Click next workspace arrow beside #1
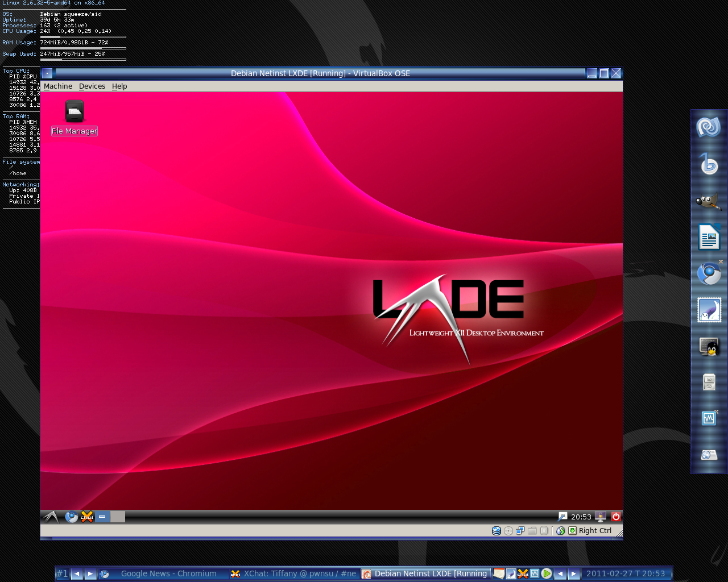 coord(90,573)
